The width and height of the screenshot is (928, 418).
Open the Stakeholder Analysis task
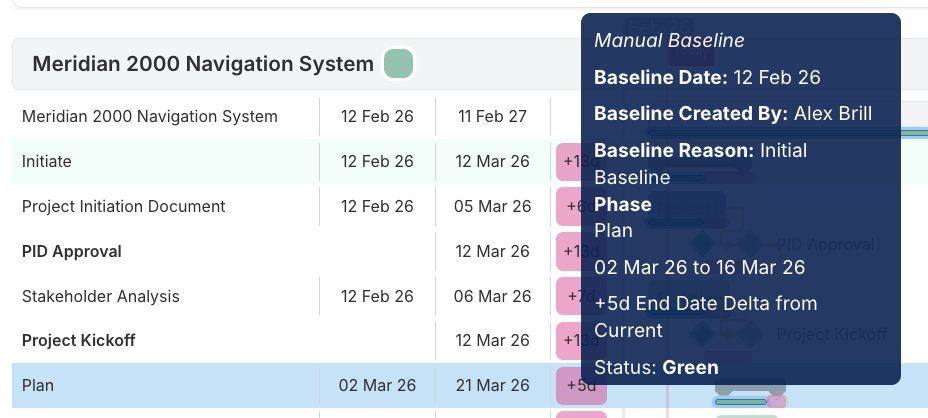pyautogui.click(x=101, y=296)
